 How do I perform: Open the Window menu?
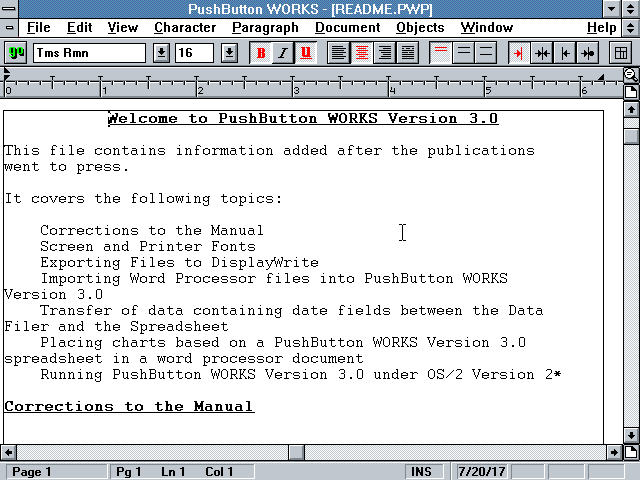[487, 27]
